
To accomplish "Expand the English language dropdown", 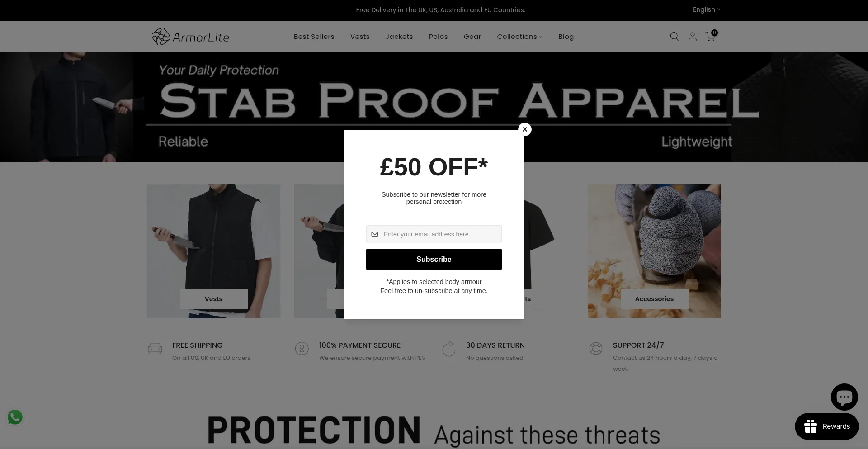I will click(x=707, y=9).
